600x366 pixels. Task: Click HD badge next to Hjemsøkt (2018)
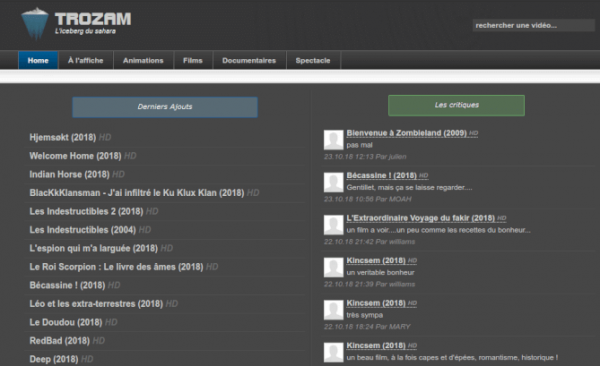pos(105,137)
